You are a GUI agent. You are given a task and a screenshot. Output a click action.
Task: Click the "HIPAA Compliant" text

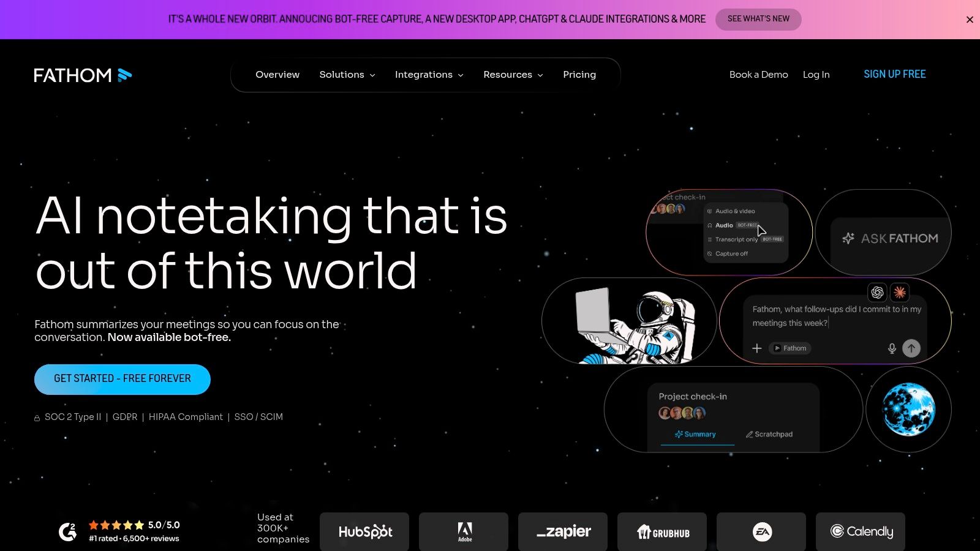tap(186, 417)
